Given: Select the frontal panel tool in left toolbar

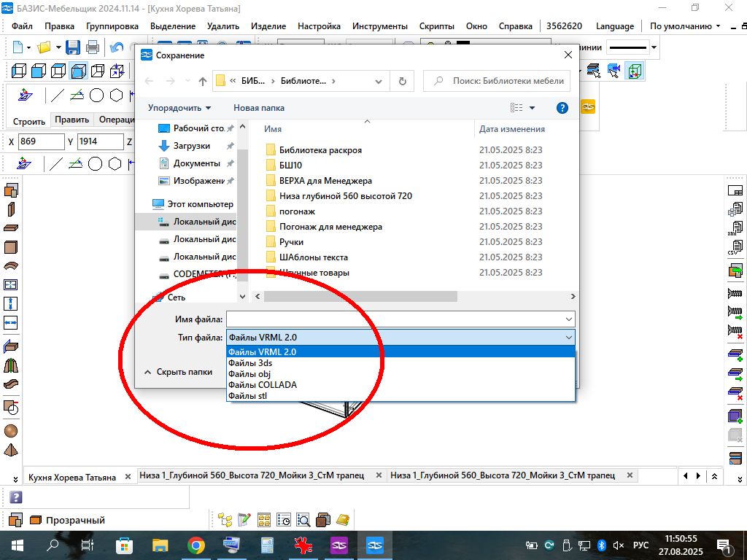Looking at the screenshot, I should point(11,247).
